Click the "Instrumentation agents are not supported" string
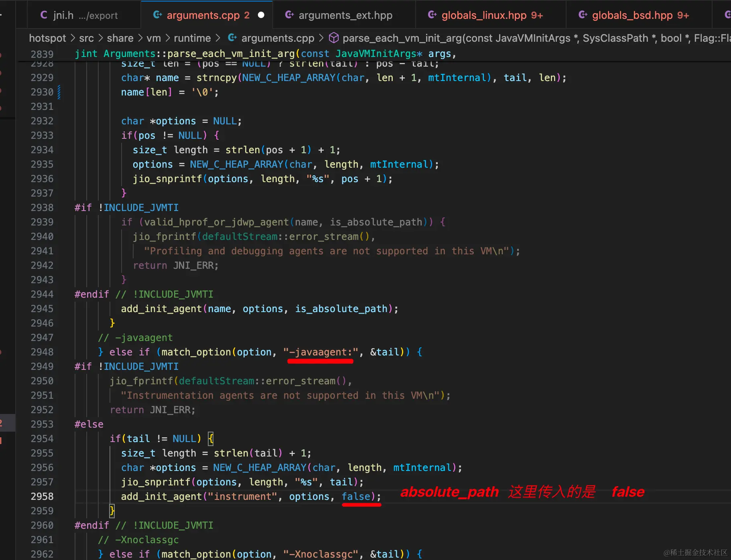Viewport: 731px width, 560px height. click(x=280, y=396)
